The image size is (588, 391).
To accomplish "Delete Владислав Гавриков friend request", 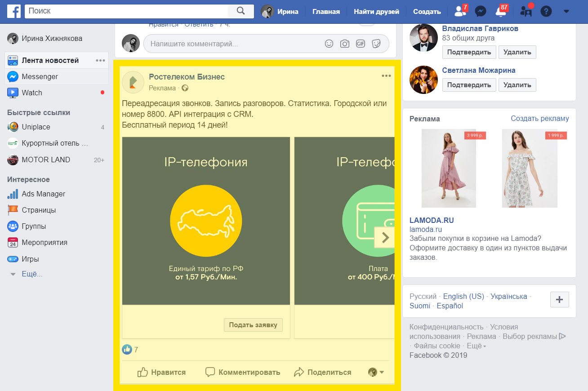I will pos(517,52).
